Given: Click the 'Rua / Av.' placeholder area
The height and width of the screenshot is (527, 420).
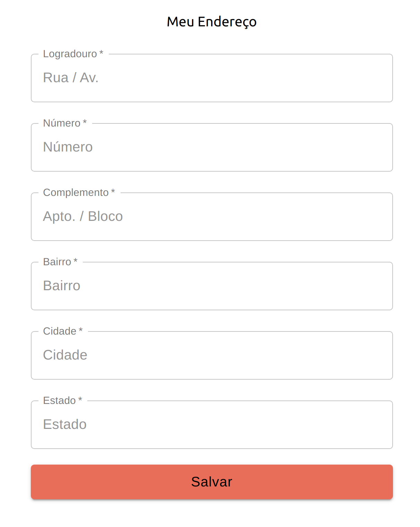Looking at the screenshot, I should (x=70, y=77).
